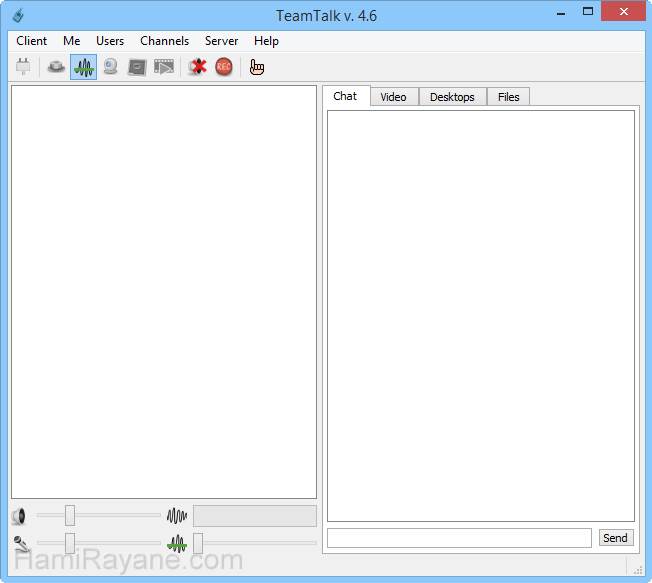Click the chat message input field

coord(459,538)
